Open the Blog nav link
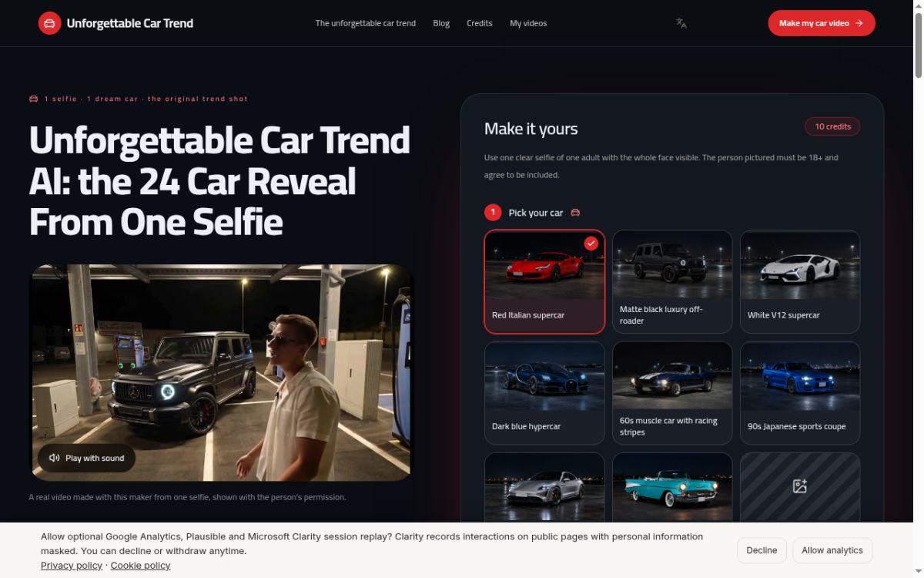The height and width of the screenshot is (578, 924). click(x=441, y=23)
